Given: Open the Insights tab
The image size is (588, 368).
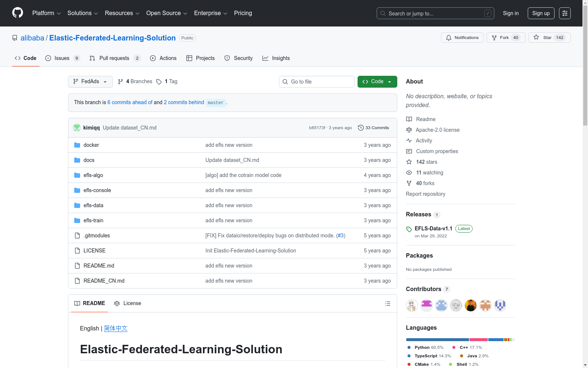Looking at the screenshot, I should pyautogui.click(x=276, y=58).
